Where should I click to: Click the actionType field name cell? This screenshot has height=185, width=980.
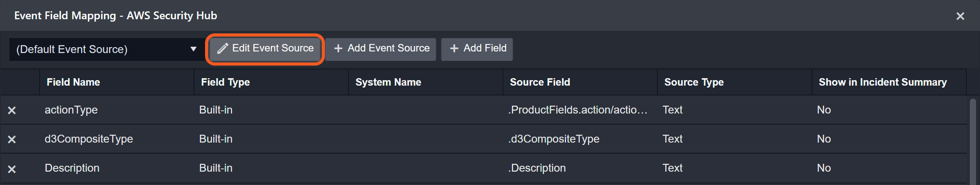(71, 110)
